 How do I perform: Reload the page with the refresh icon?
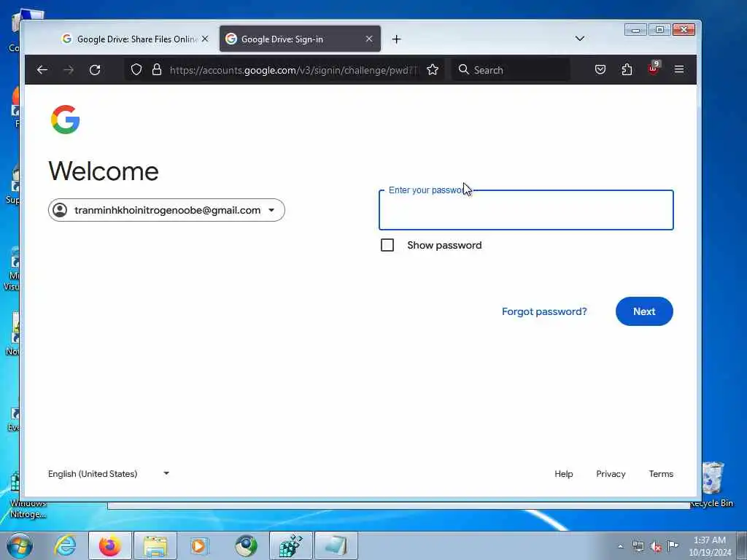95,70
